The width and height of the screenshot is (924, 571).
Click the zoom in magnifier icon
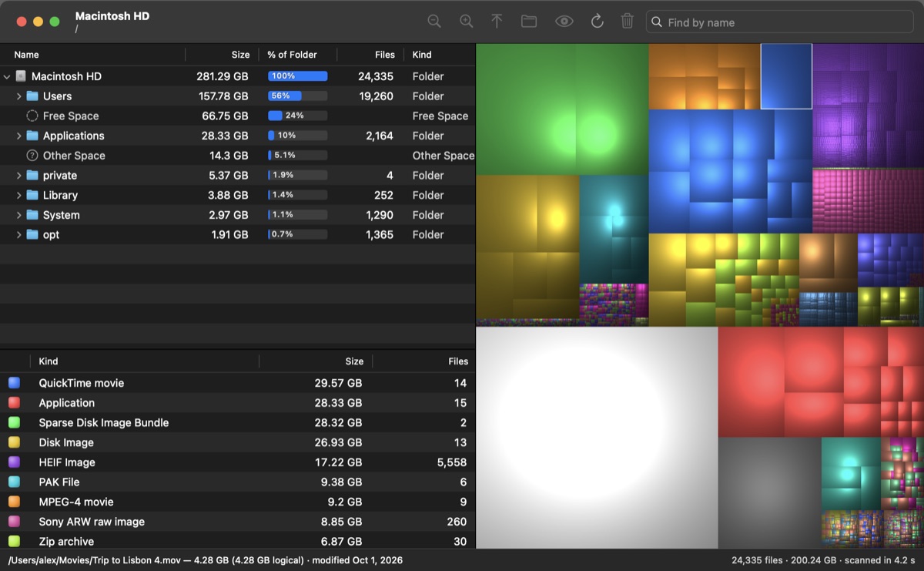467,22
